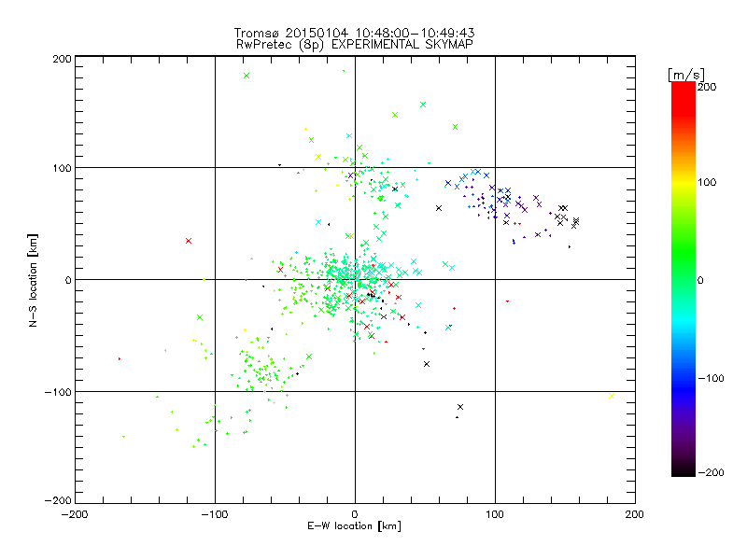Click the isolated yellow X marker at far right
This screenshot has width=747, height=560.
click(x=612, y=396)
